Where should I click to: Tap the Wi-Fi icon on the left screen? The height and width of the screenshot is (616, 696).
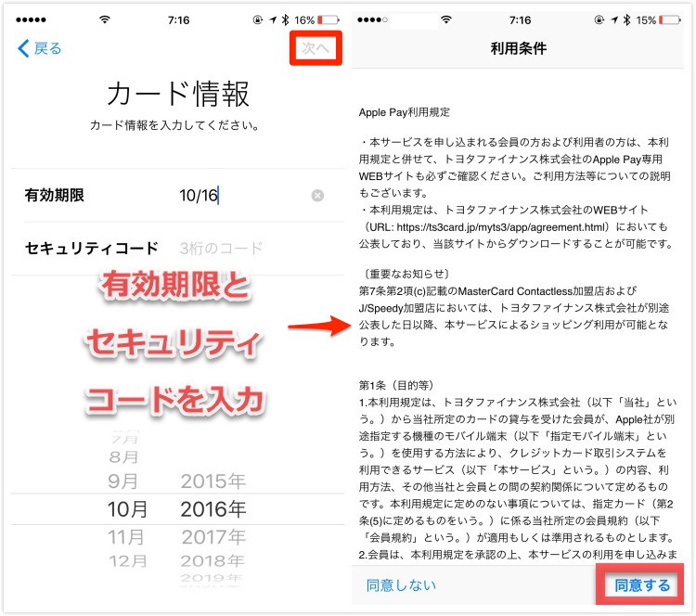click(x=105, y=19)
